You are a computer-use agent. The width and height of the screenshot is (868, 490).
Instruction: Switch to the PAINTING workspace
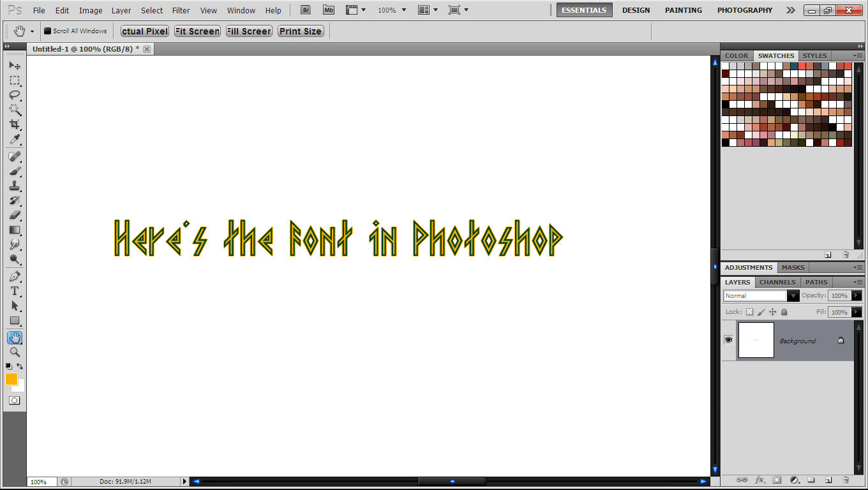click(684, 10)
